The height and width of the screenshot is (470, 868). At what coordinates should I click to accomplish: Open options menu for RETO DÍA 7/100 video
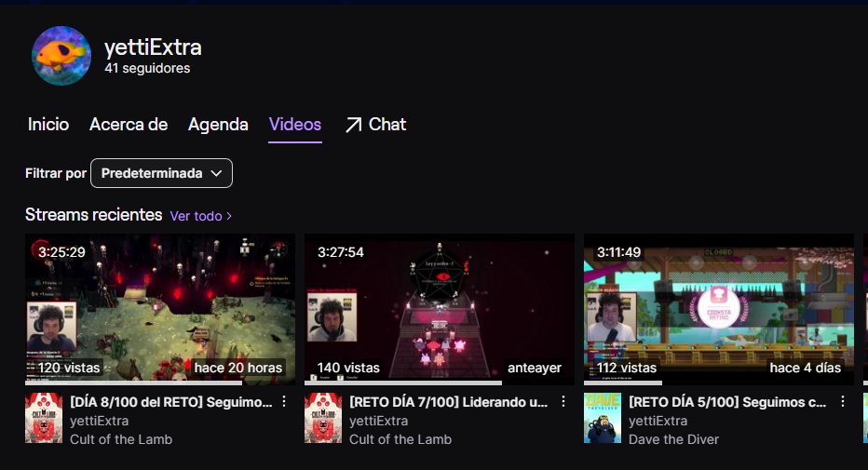coord(563,401)
